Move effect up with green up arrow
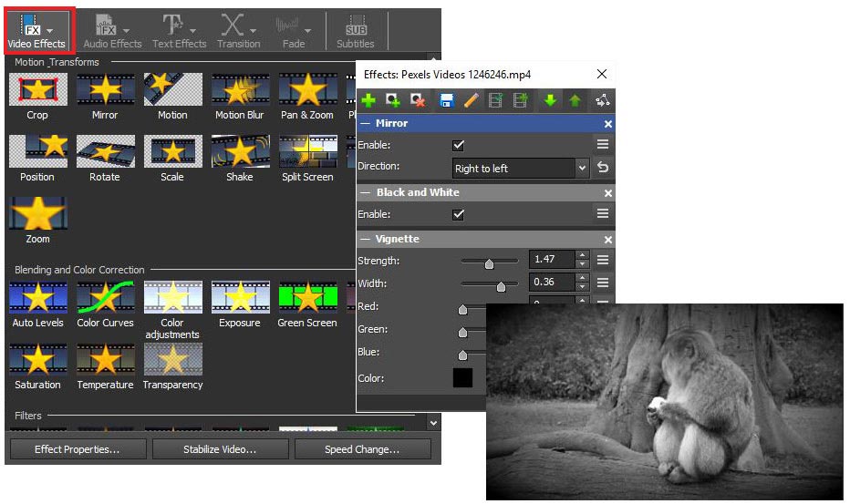Screen dimensions: 850x504 [x=575, y=100]
